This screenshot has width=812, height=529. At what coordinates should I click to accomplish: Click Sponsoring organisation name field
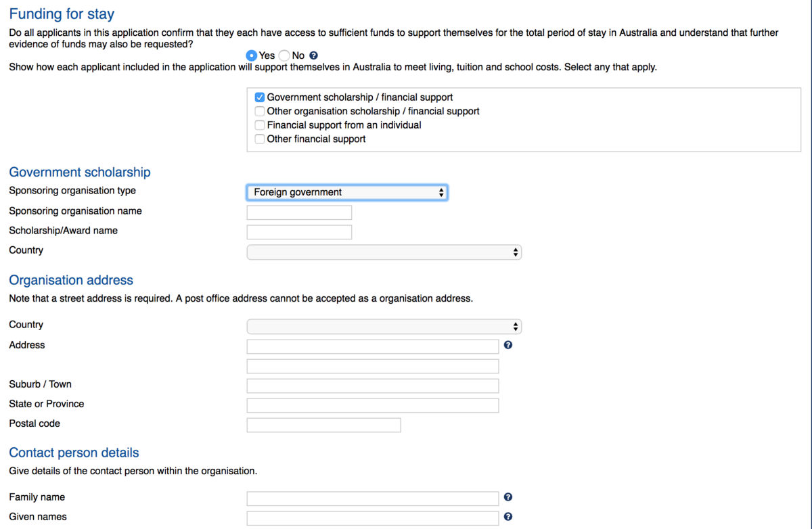(299, 212)
